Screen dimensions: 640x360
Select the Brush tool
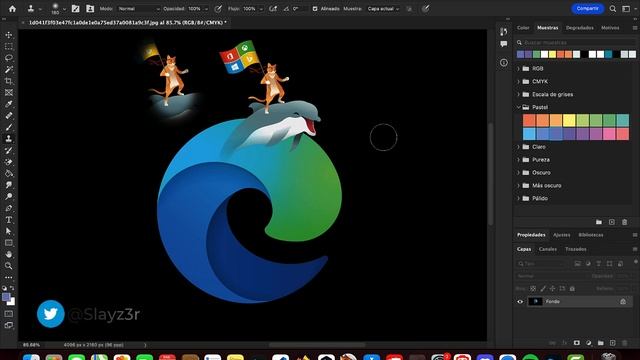pos(9,127)
